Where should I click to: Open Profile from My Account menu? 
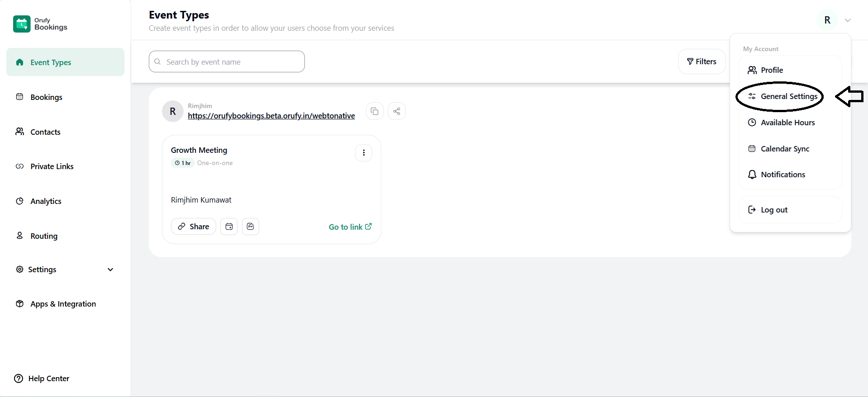(x=771, y=70)
